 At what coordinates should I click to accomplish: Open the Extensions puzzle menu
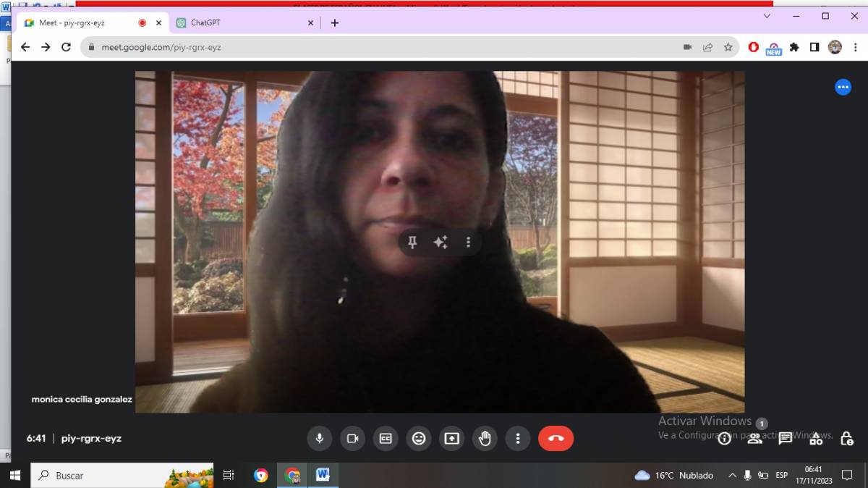point(794,47)
